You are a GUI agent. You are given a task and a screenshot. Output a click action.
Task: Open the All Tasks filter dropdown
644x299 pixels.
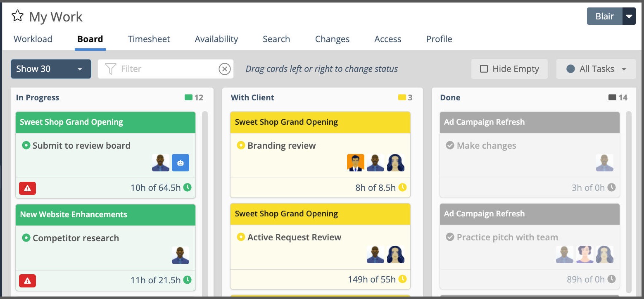point(596,69)
